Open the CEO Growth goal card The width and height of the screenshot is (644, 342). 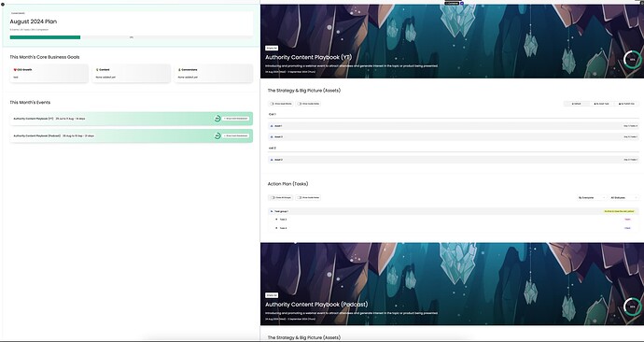49,73
